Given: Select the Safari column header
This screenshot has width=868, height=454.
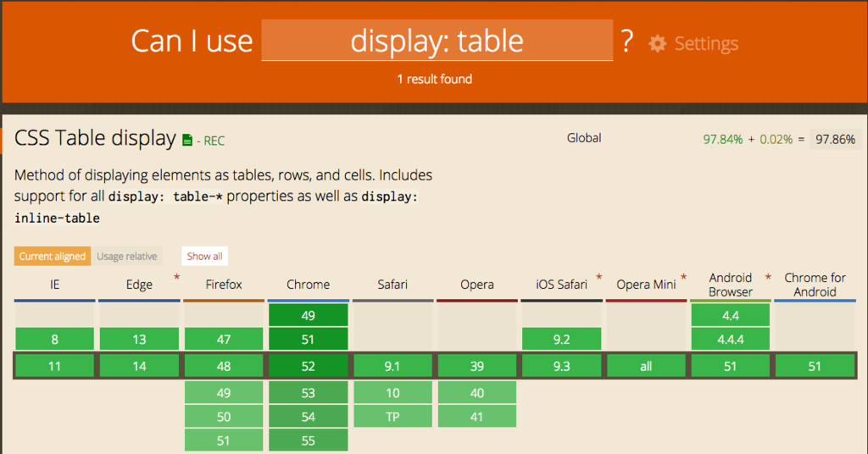Looking at the screenshot, I should point(392,285).
